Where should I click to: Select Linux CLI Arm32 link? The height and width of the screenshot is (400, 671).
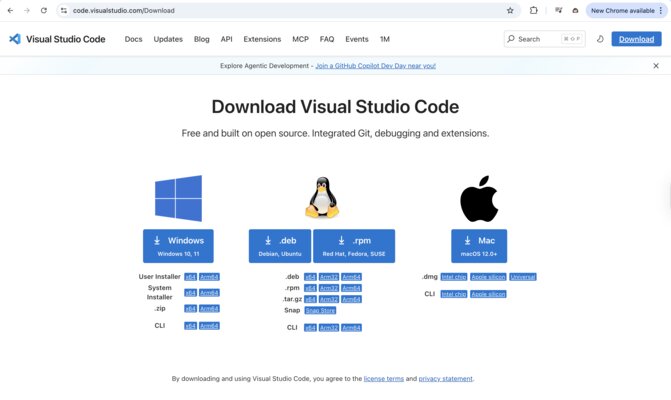pyautogui.click(x=329, y=328)
